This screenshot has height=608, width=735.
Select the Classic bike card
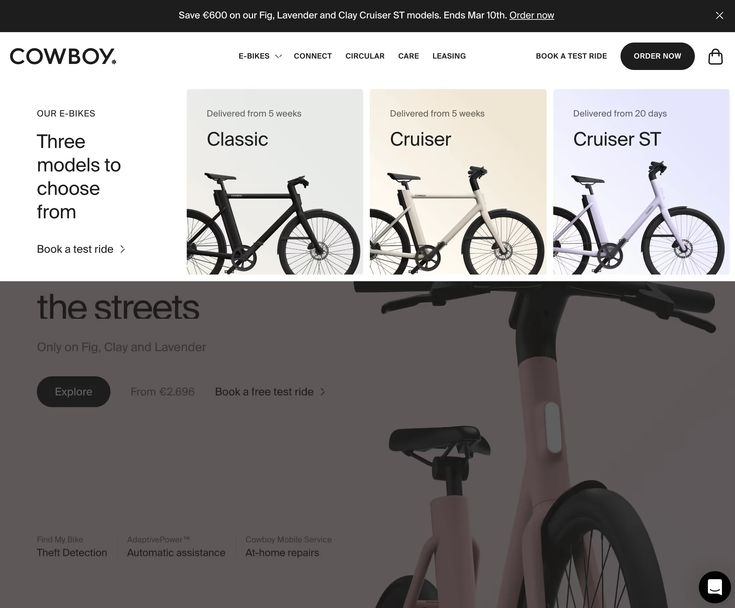(x=275, y=182)
